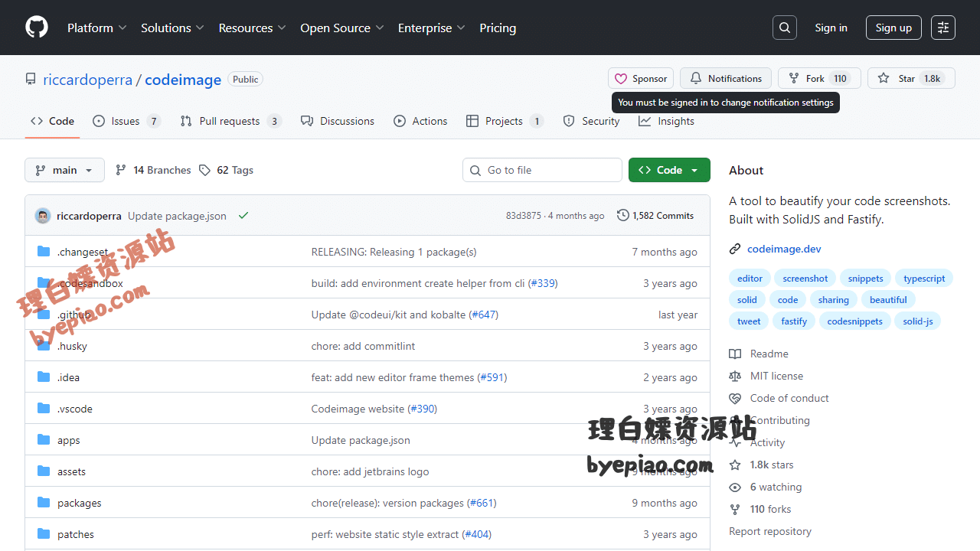Open the riccardoperra owner link
The width and height of the screenshot is (980, 551).
point(87,80)
